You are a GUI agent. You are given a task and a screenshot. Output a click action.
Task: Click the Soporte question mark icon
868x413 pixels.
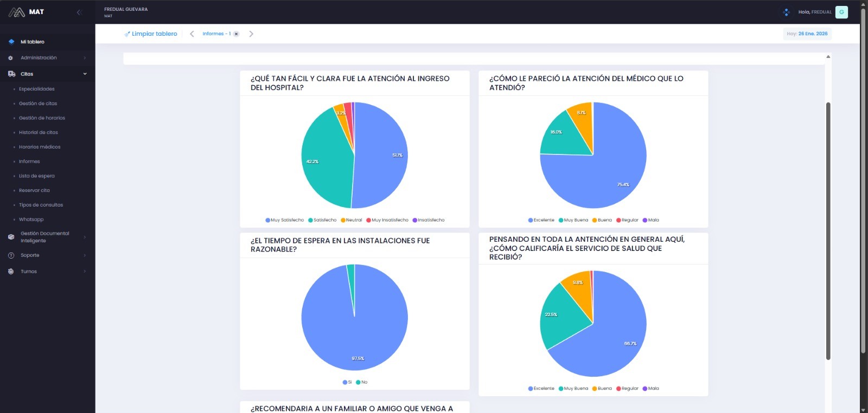(x=11, y=255)
